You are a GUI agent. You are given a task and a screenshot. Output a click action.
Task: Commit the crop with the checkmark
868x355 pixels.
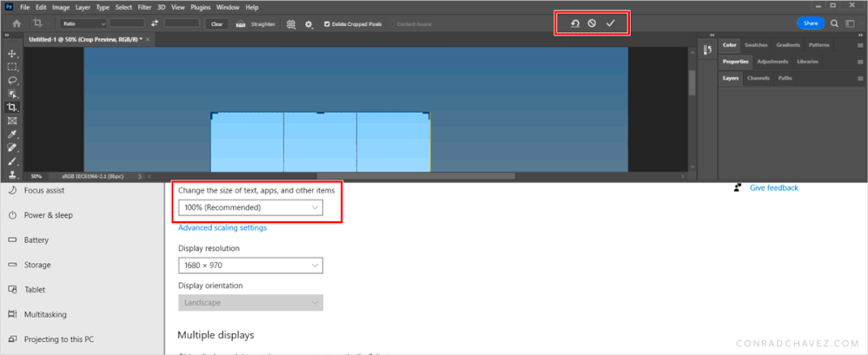[x=610, y=23]
